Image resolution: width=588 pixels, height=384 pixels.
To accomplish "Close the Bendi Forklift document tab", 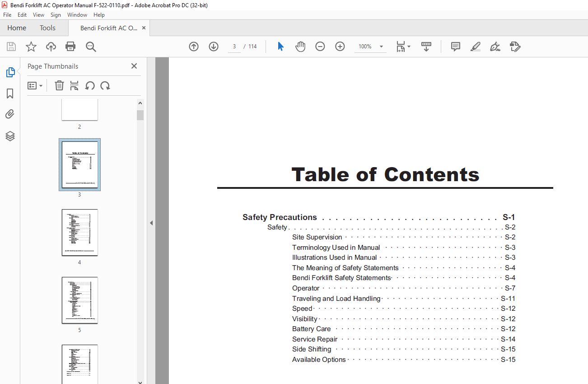I will (x=144, y=28).
